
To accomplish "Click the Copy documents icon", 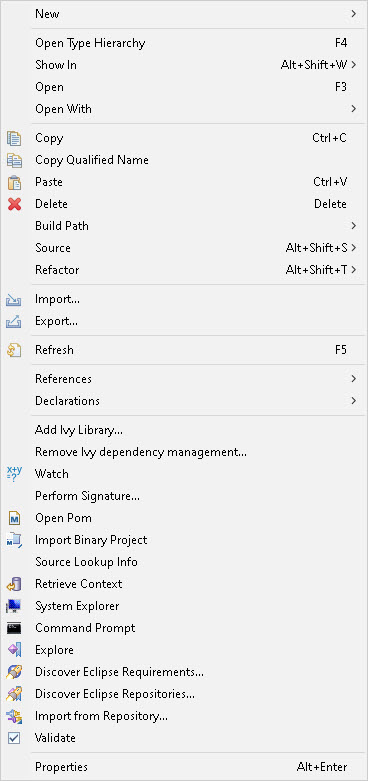I will click(x=14, y=138).
